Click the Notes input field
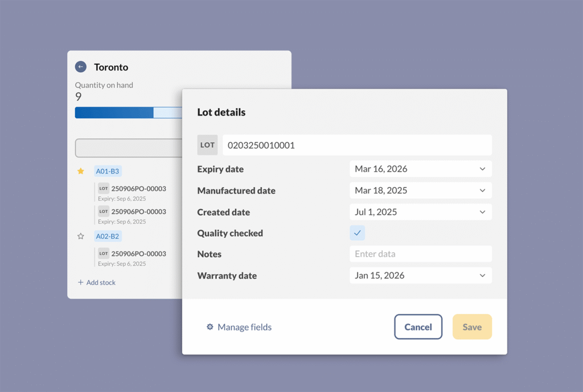This screenshot has width=583, height=392. pos(420,254)
